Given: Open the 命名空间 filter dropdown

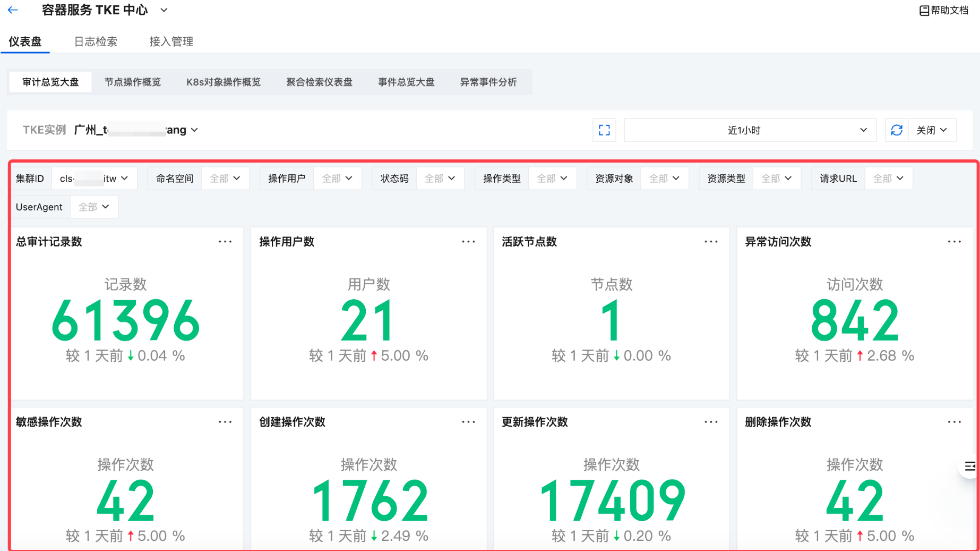Looking at the screenshot, I should click(x=225, y=179).
